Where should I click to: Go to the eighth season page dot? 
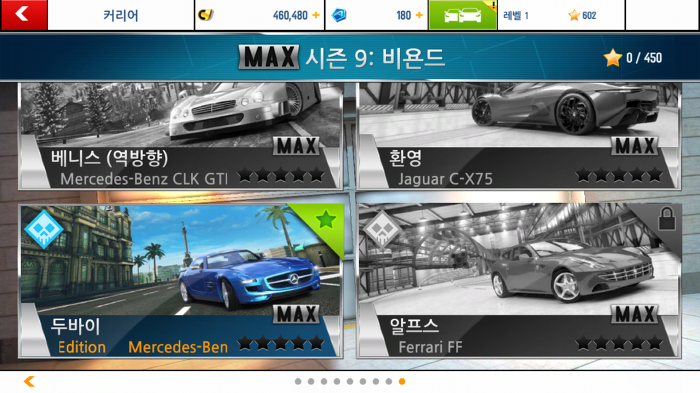pyautogui.click(x=389, y=381)
